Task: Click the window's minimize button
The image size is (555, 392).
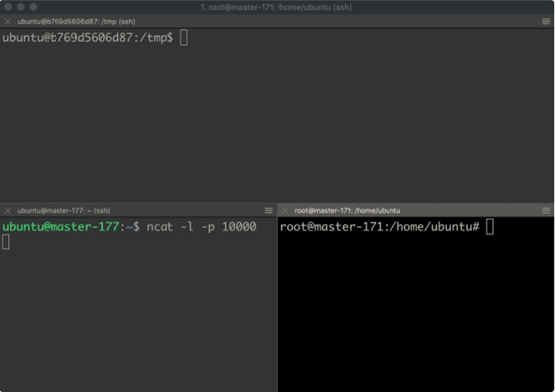Action: 21,7
